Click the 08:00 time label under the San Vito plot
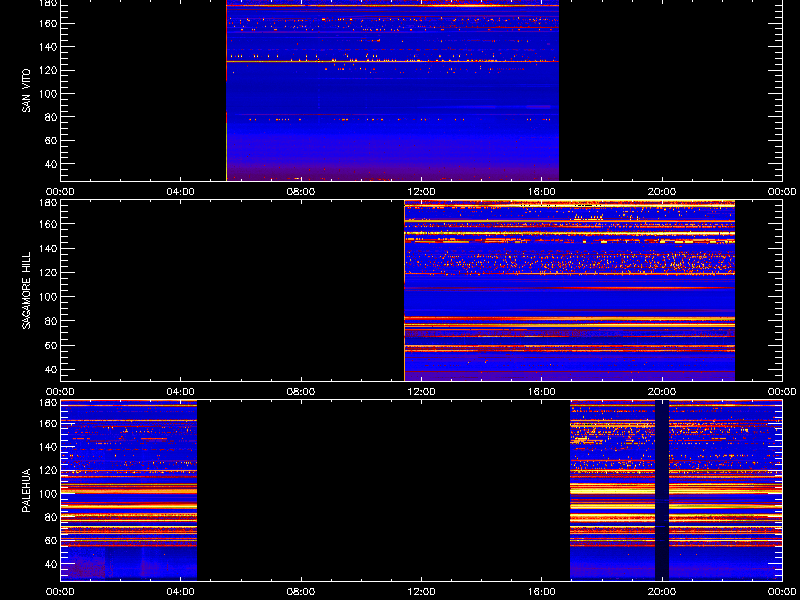 (x=301, y=192)
